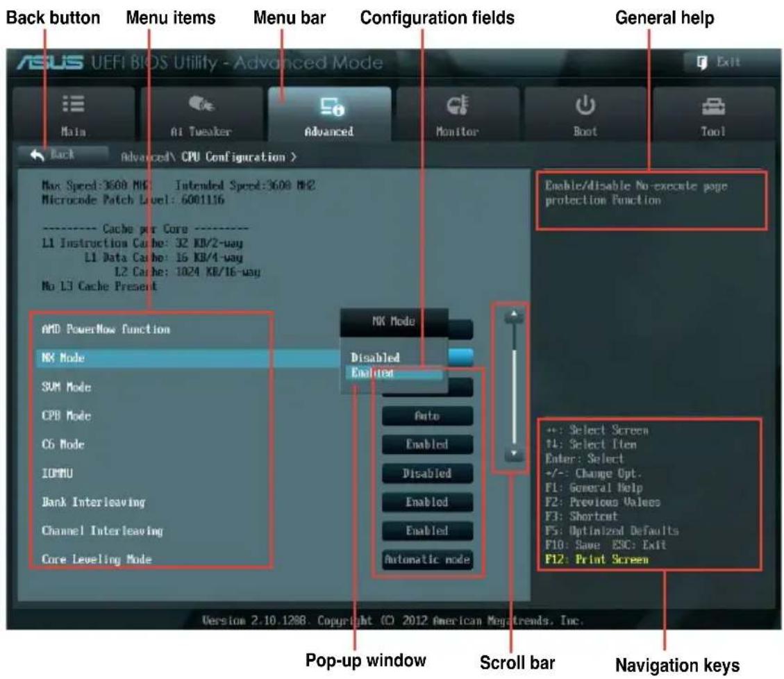Open the Monitor thermometer icon
784x679 pixels.
coord(458,105)
